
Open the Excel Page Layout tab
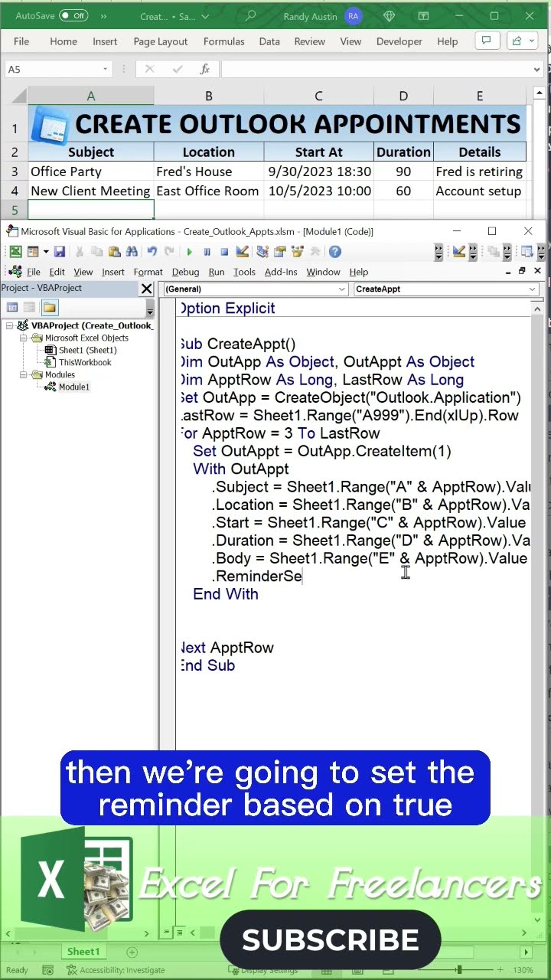coord(160,41)
